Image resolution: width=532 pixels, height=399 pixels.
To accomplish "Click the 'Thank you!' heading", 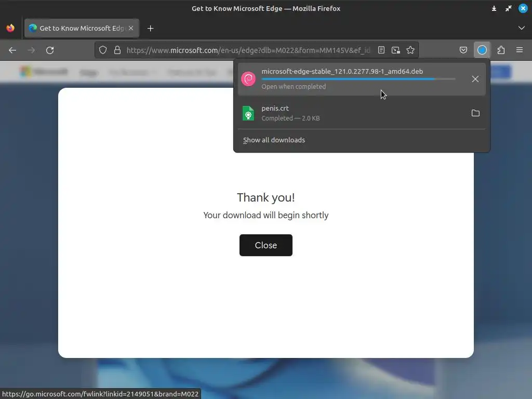I will click(x=266, y=197).
